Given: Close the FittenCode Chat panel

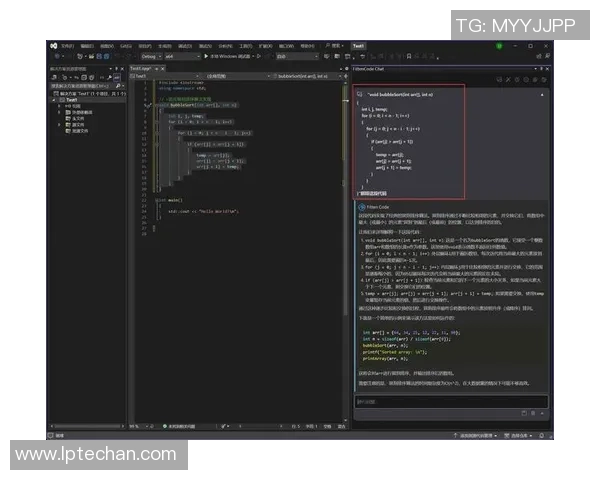Looking at the screenshot, I should (547, 69).
